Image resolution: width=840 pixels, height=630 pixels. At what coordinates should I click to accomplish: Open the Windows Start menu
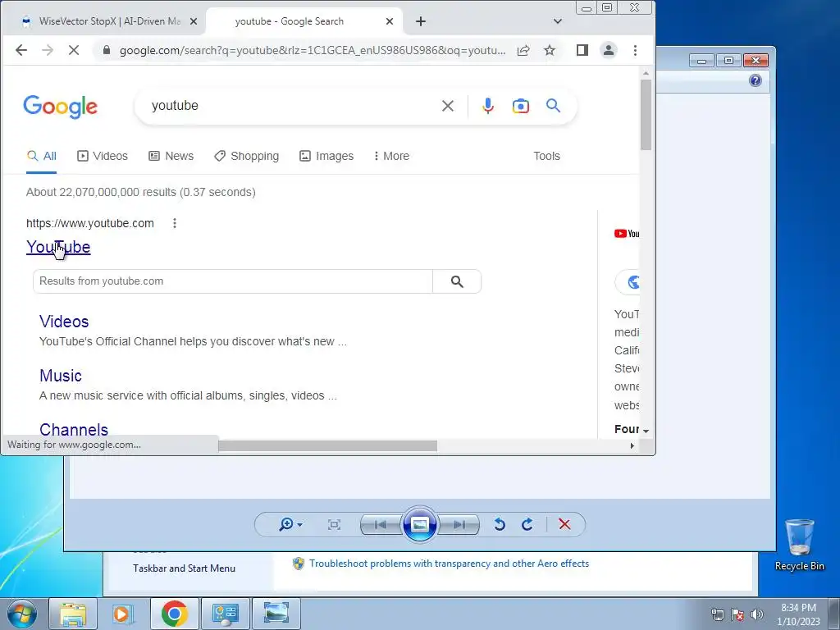(22, 614)
